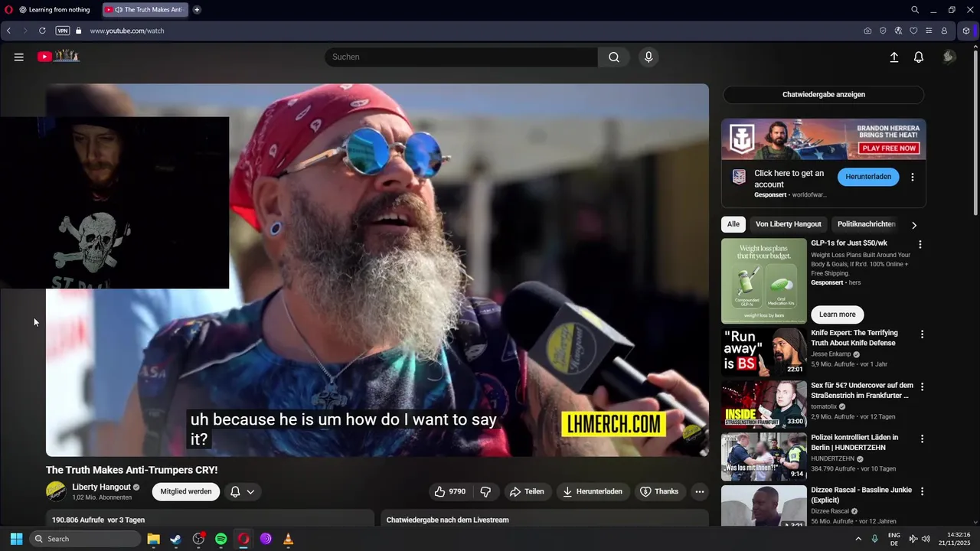980x551 pixels.
Task: Open Windows Start menu
Action: pos(16,539)
